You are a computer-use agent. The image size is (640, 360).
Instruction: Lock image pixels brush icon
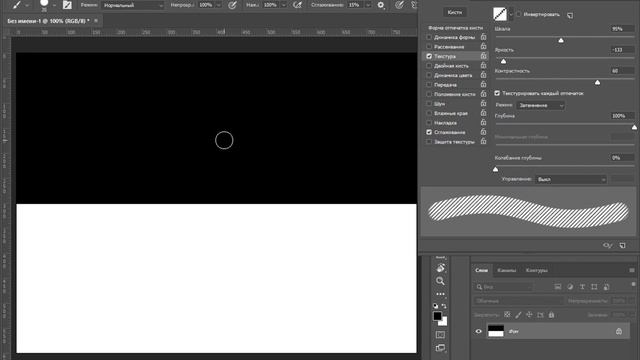(x=518, y=315)
